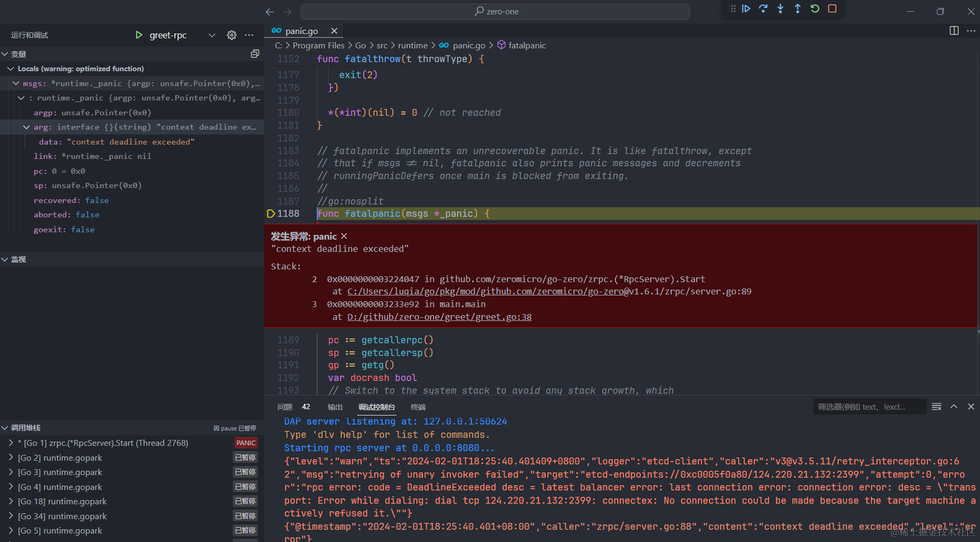Stop the debug session
The width and height of the screenshot is (980, 542).
(832, 9)
